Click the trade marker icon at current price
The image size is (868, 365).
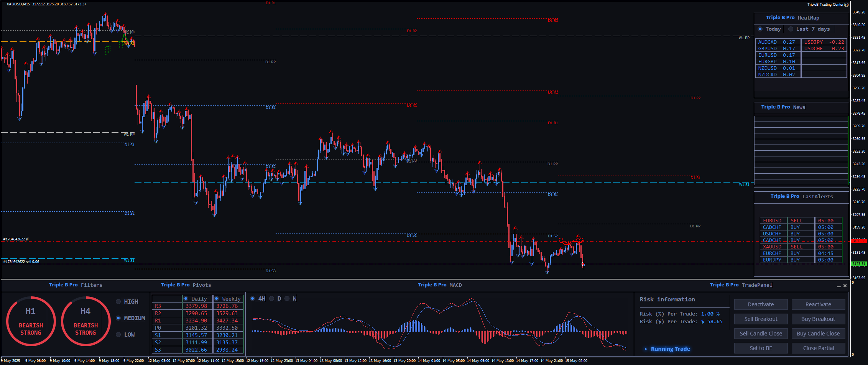pyautogui.click(x=583, y=264)
